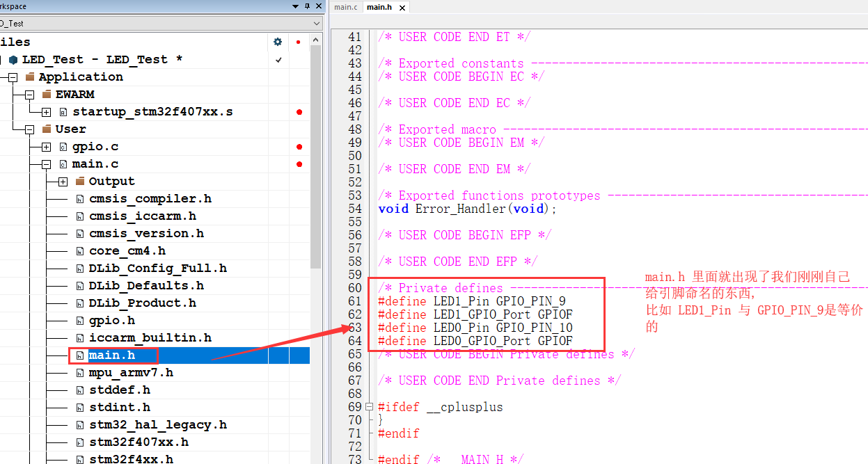Click the '#endif' code on line 71
The width and height of the screenshot is (868, 464).
(399, 433)
